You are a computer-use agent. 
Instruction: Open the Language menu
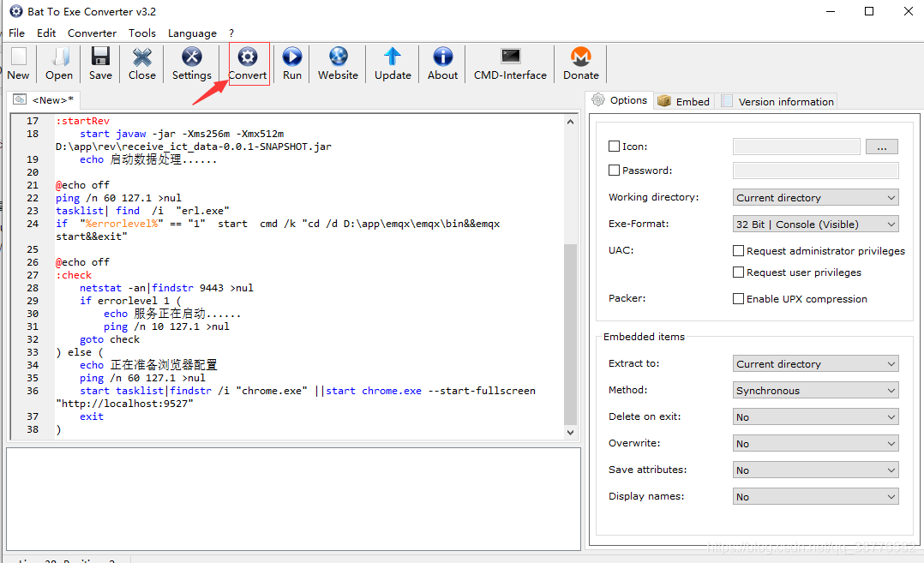click(192, 33)
